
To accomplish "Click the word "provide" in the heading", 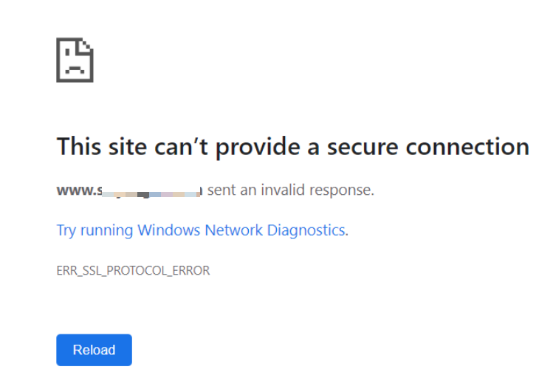I will 258,148.
